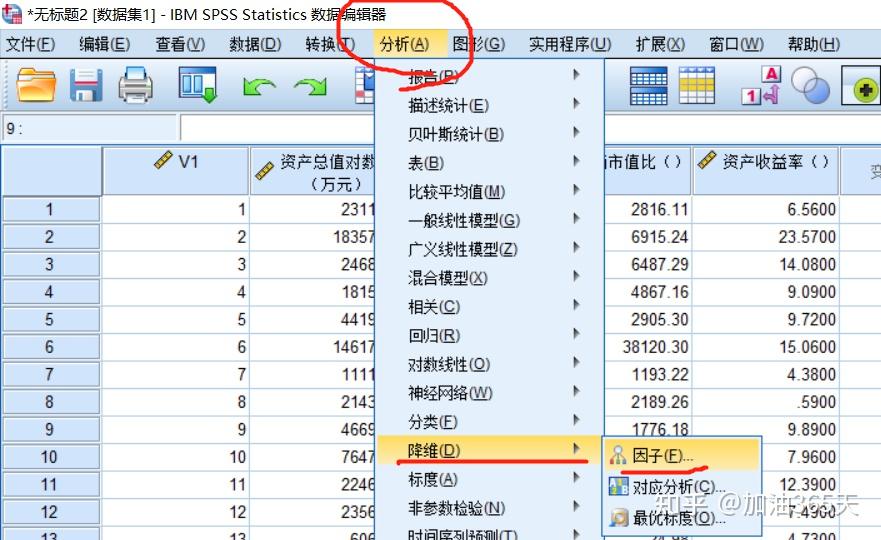Choose 最优标度(O)... from the submenu
This screenshot has width=881, height=540.
(x=682, y=517)
